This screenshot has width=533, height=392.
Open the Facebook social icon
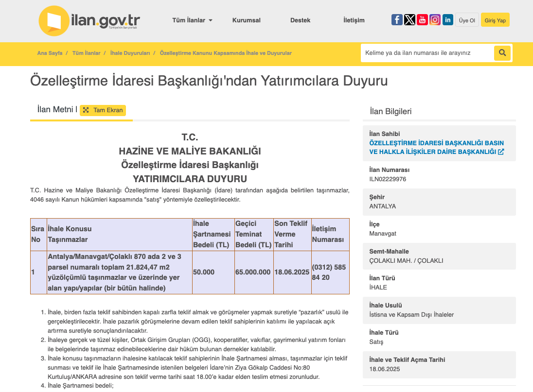[397, 20]
